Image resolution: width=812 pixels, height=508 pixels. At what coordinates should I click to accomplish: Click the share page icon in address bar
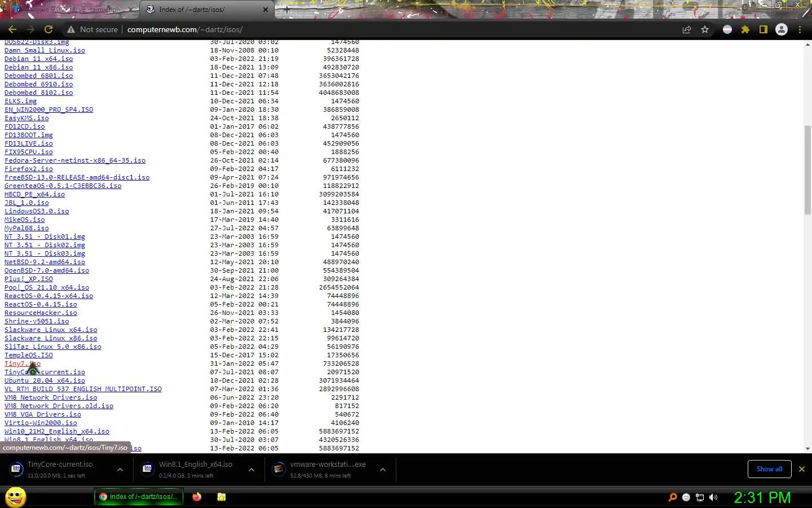point(687,29)
